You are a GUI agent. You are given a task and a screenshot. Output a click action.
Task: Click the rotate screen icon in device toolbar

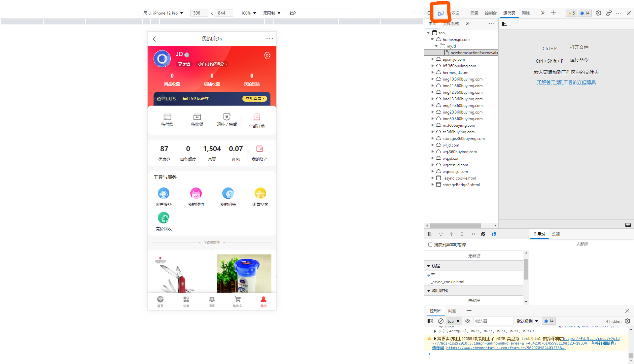(293, 13)
